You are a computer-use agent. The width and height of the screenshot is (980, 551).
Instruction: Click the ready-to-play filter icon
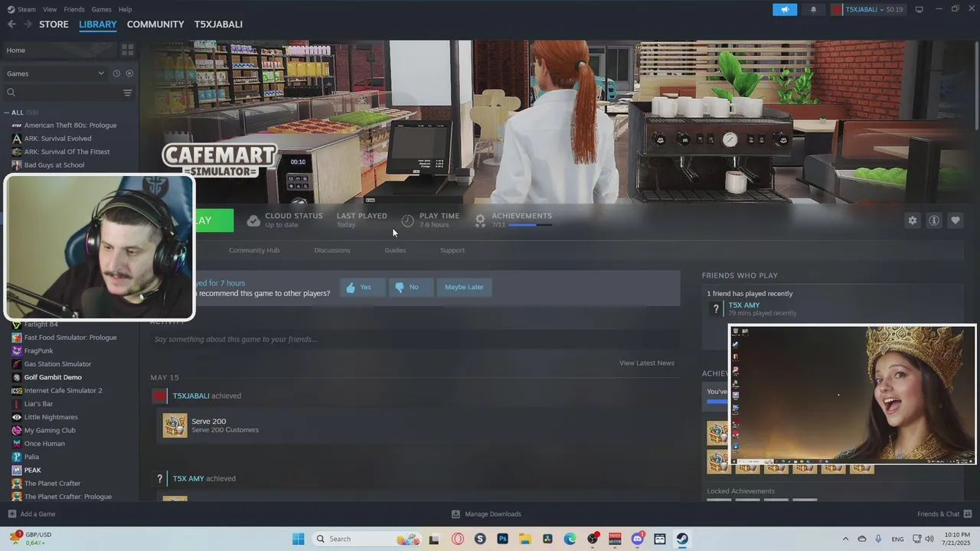point(129,73)
